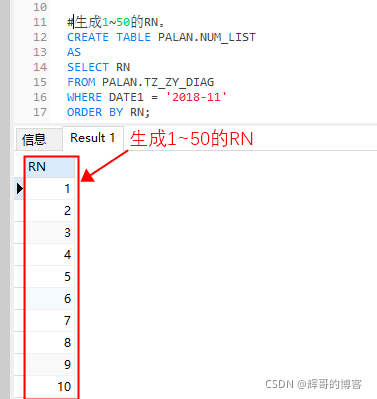Select result cell with value 9
Image resolution: width=377 pixels, height=399 pixels.
50,365
